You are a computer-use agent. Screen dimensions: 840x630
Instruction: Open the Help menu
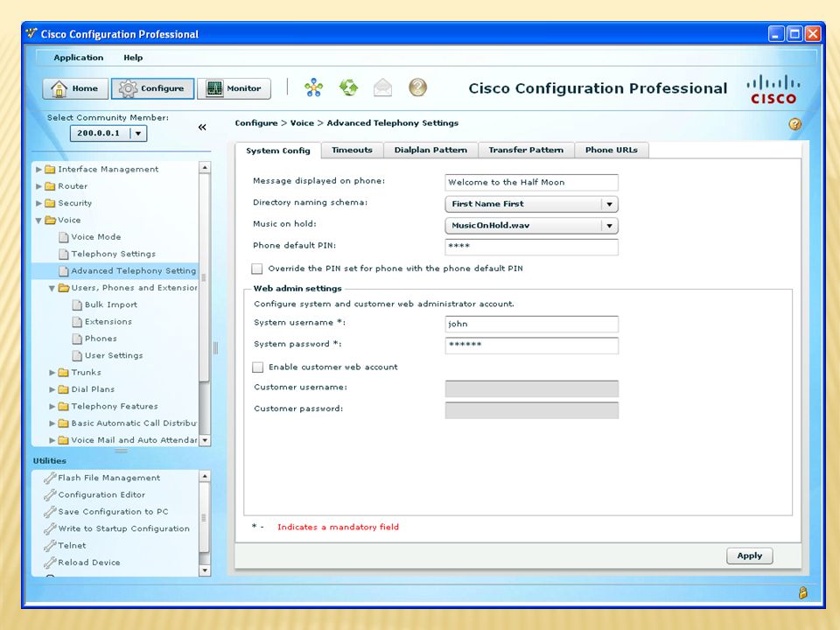point(133,58)
